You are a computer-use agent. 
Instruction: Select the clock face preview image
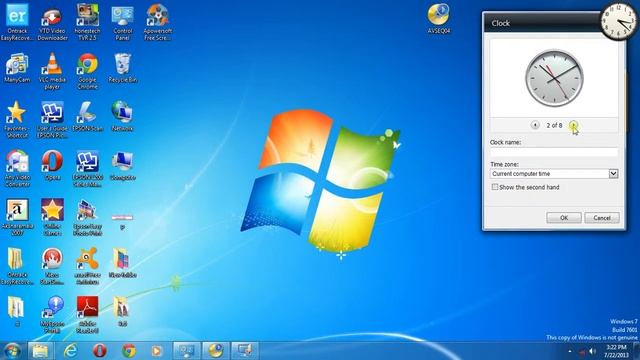554,78
